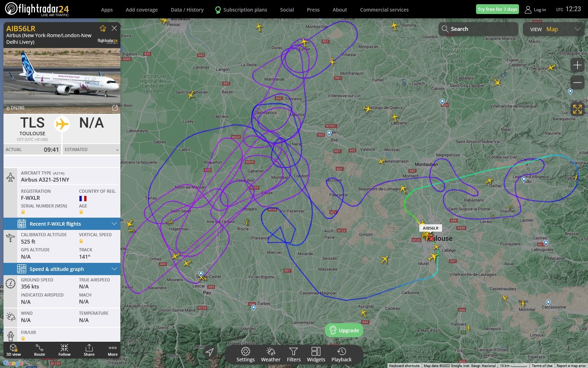Select the aircraft icon near Eymet

(304, 43)
